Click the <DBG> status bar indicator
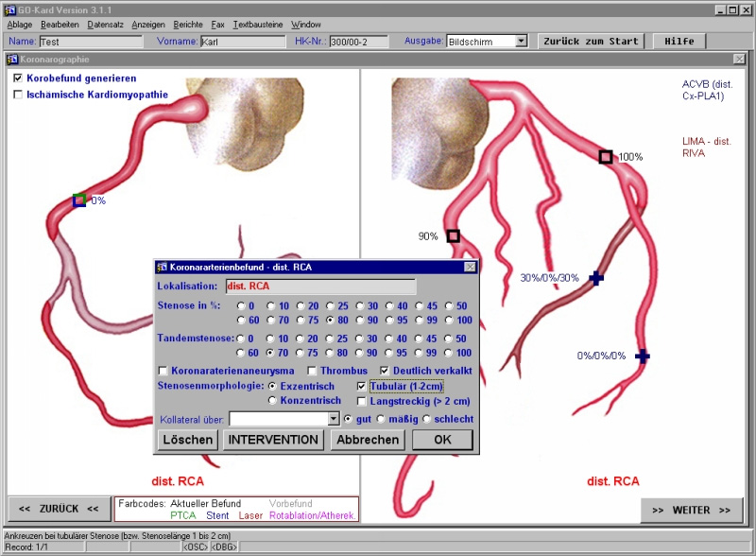The width and height of the screenshot is (756, 556). pyautogui.click(x=224, y=547)
